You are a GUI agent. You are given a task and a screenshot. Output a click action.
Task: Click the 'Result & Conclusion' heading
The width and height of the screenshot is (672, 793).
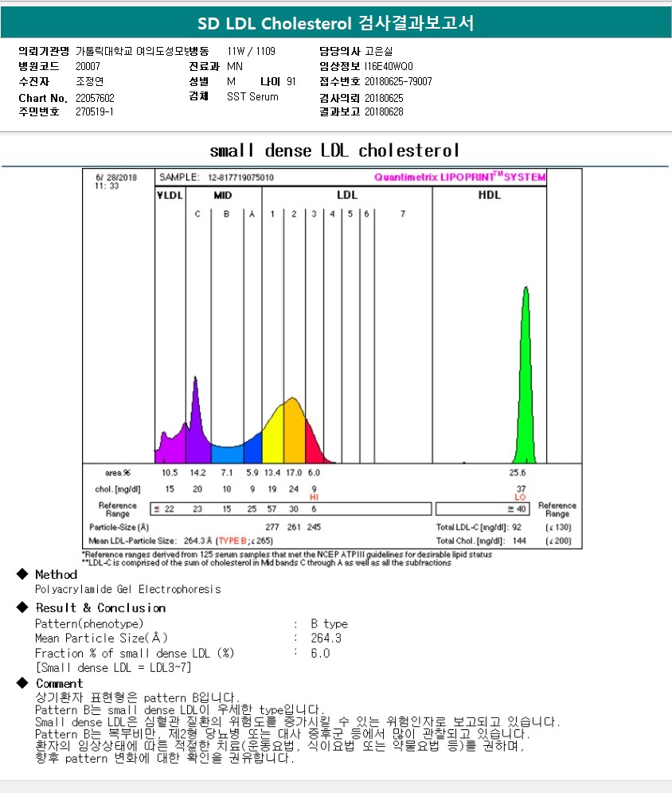(100, 608)
